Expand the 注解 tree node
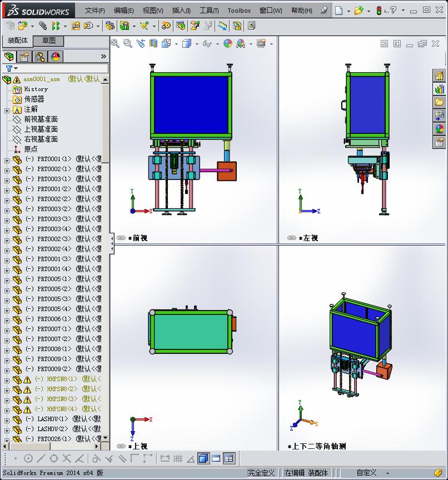The image size is (448, 480). click(x=7, y=111)
